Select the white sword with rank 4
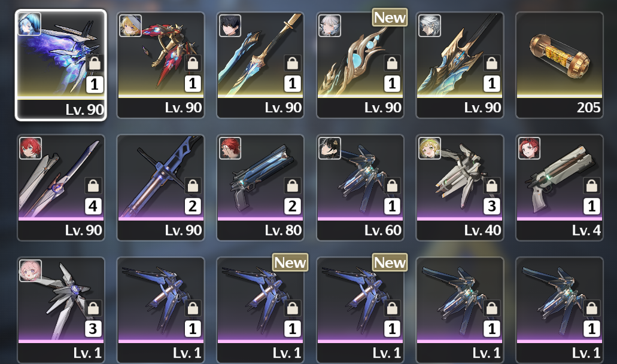Image resolution: width=617 pixels, height=364 pixels. click(x=61, y=188)
